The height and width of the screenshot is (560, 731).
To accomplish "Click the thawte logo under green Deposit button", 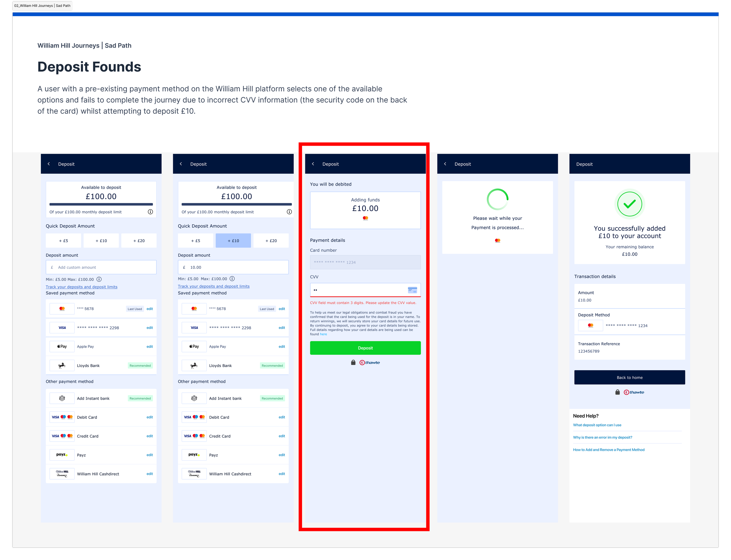I will point(369,362).
